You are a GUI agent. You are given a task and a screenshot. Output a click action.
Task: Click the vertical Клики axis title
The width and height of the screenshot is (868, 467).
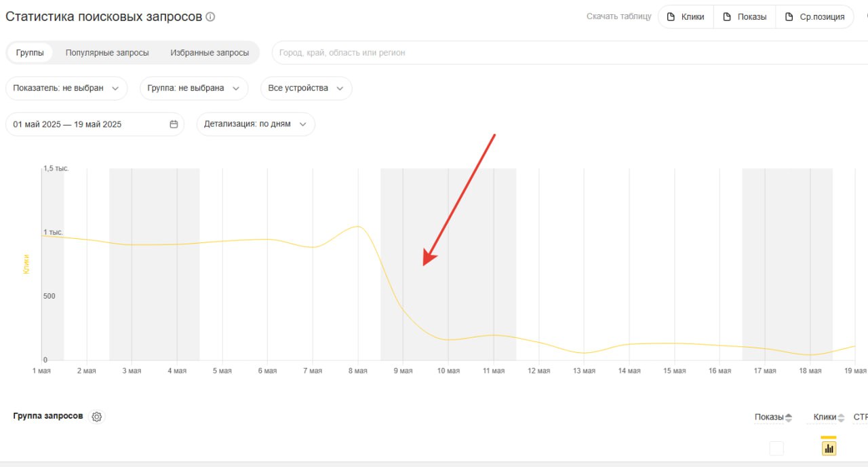point(26,263)
